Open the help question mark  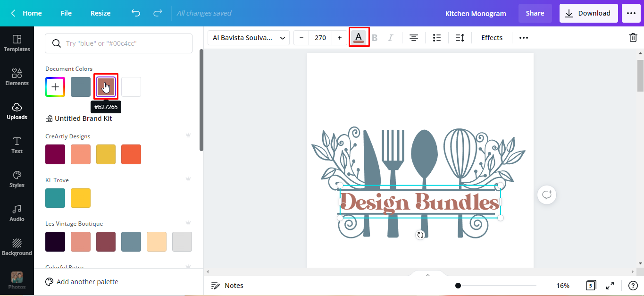tap(633, 286)
